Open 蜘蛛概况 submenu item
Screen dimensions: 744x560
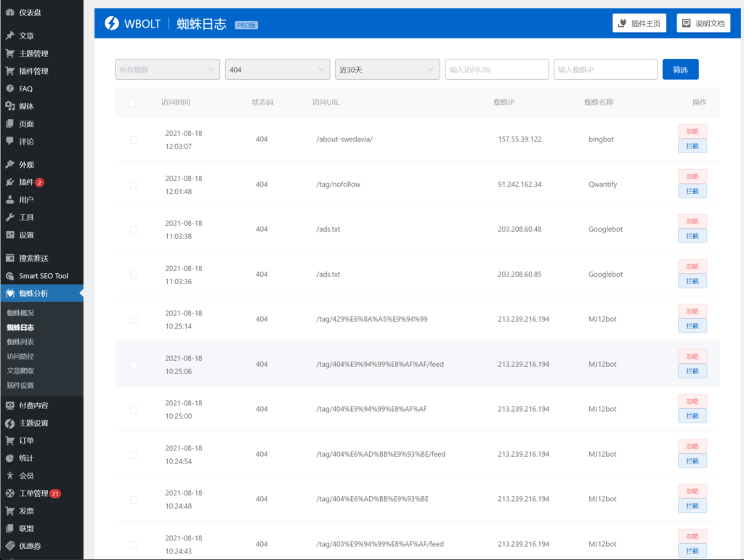click(x=20, y=313)
